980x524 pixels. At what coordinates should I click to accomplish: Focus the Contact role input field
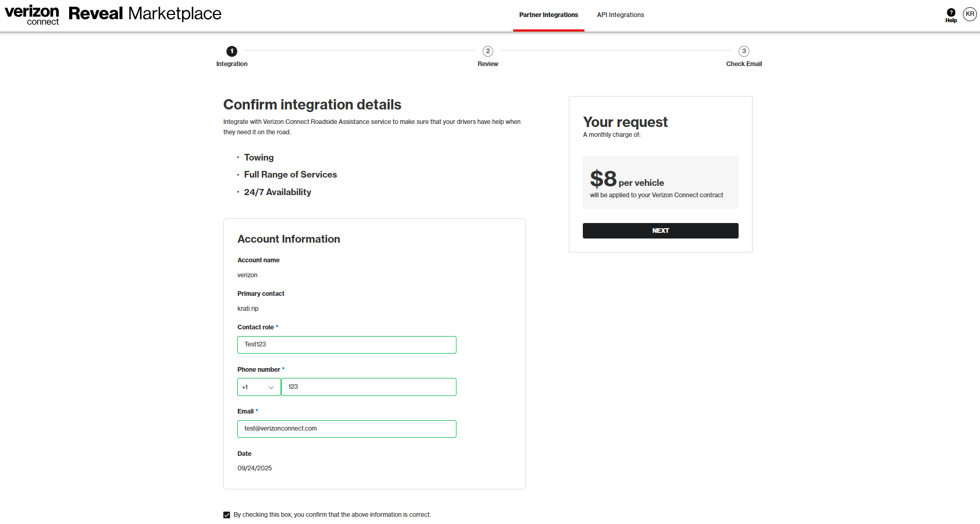(x=347, y=345)
